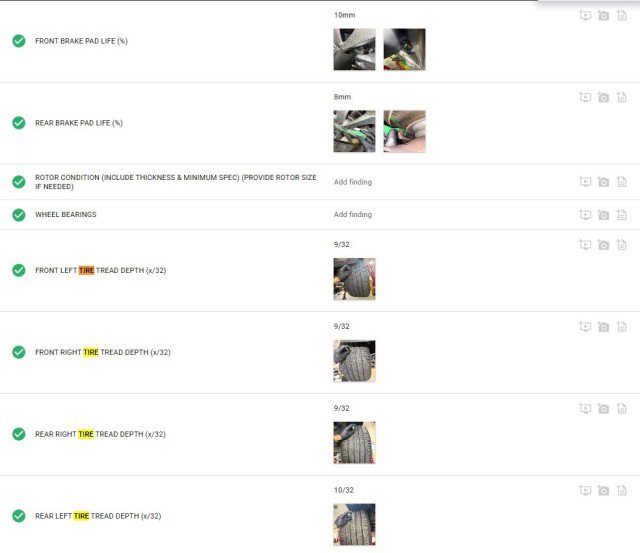This screenshot has width=640, height=553.
Task: Open Rear Left Tire tread photo
Action: coord(354,524)
